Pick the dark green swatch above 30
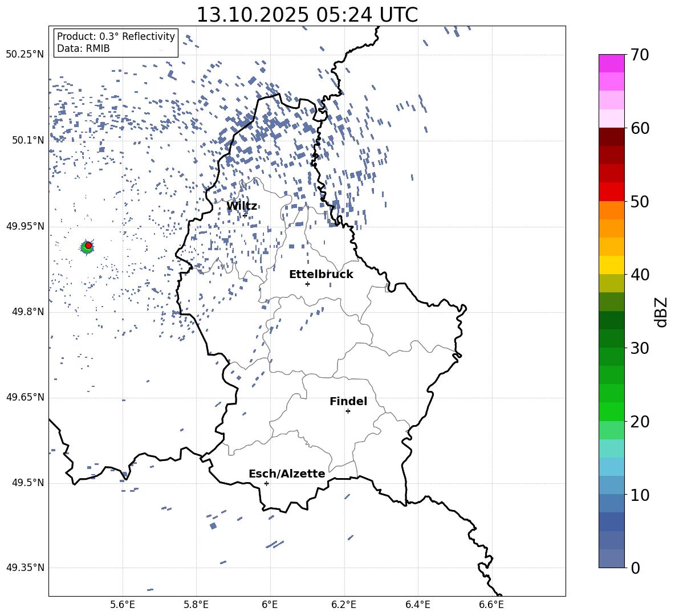Image resolution: width=675 pixels, height=616 pixels. [611, 338]
